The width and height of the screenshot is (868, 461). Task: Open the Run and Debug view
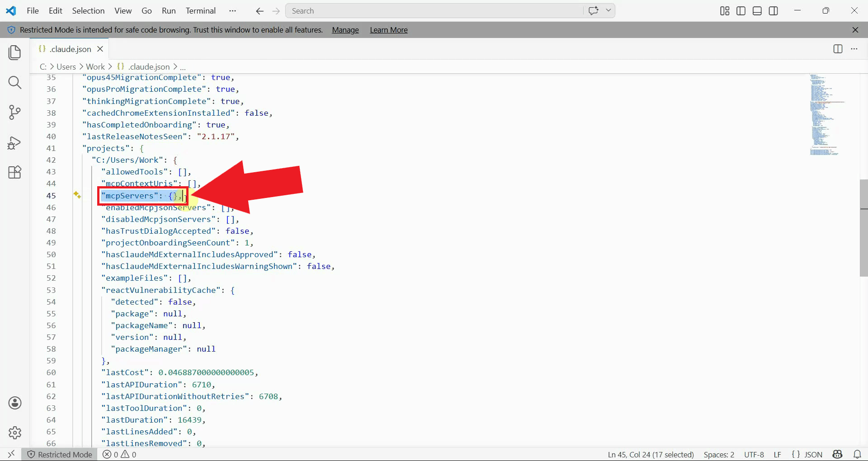[15, 143]
